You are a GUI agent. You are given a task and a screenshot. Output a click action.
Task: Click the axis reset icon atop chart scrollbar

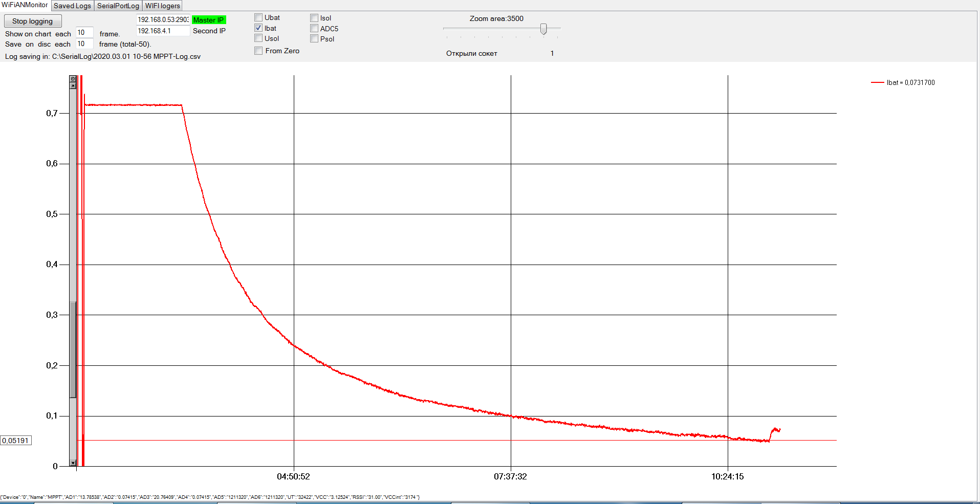point(73,79)
